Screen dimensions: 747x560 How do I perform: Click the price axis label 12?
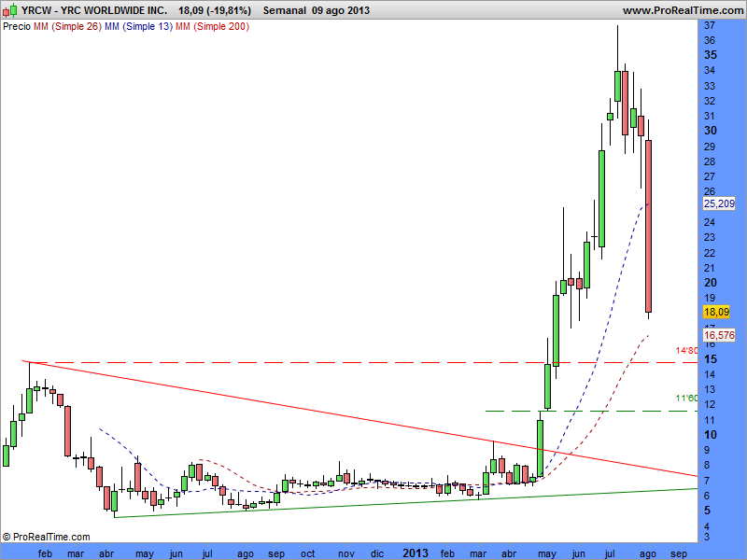coord(710,404)
